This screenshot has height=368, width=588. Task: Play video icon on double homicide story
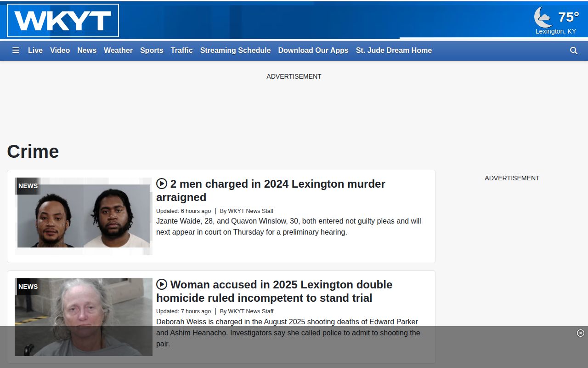click(162, 285)
